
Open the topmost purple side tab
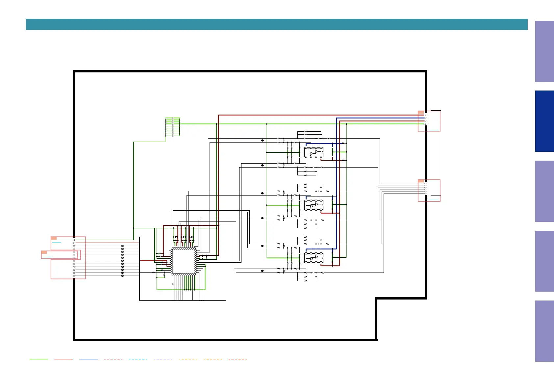(x=544, y=51)
